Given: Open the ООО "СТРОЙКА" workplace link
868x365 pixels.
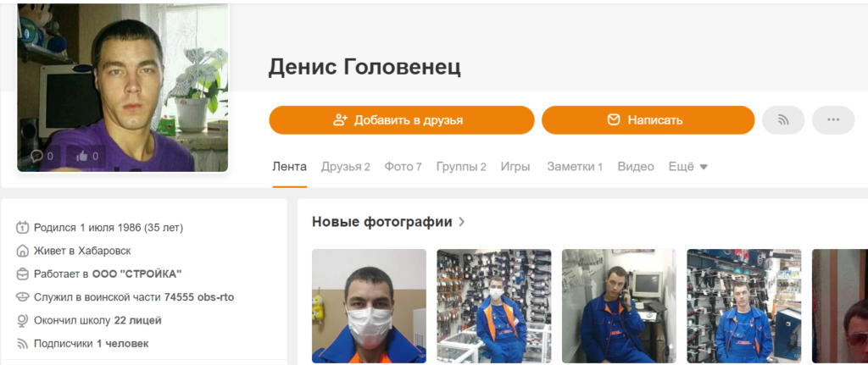Looking at the screenshot, I should (136, 274).
